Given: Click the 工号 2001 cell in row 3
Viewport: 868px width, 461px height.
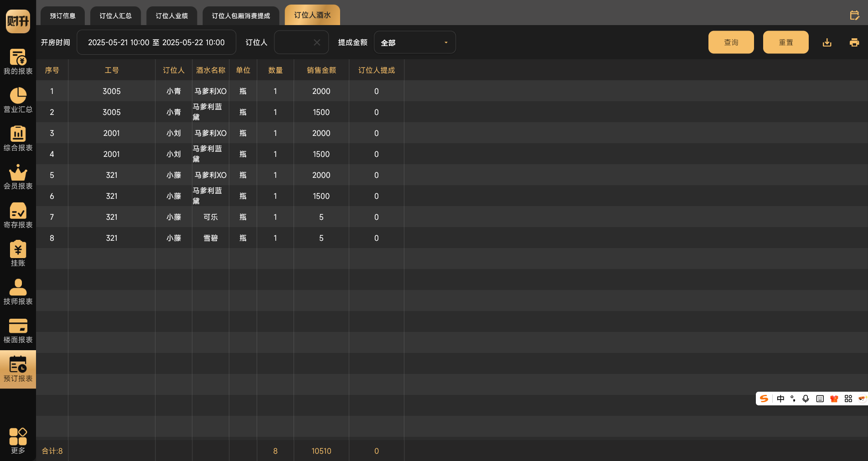Looking at the screenshot, I should [112, 133].
